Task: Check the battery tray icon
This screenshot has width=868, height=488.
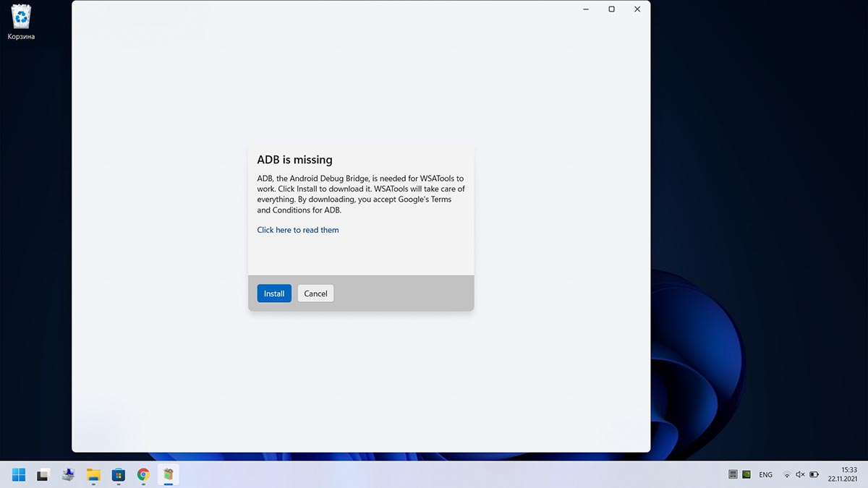Action: point(814,475)
